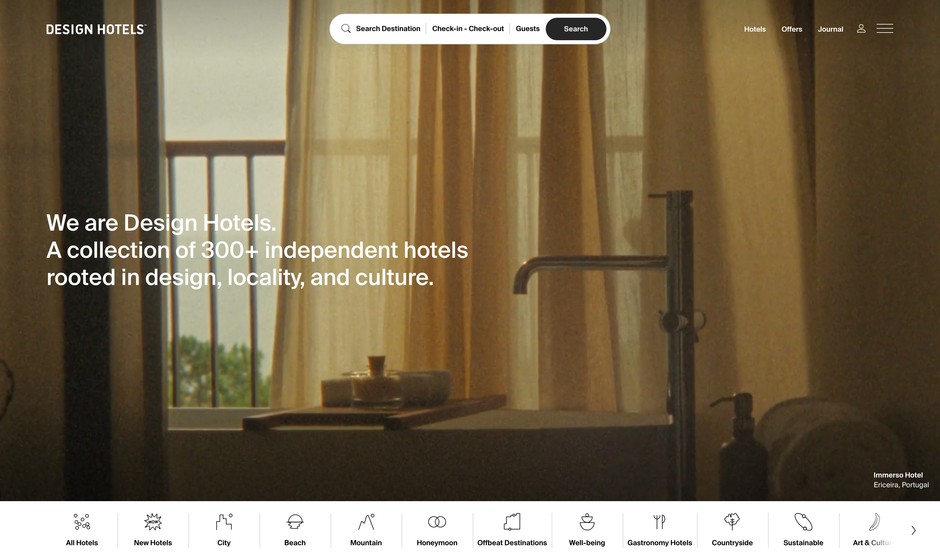The width and height of the screenshot is (940, 560).
Task: Open the Hotels nav menu item
Action: click(x=754, y=29)
